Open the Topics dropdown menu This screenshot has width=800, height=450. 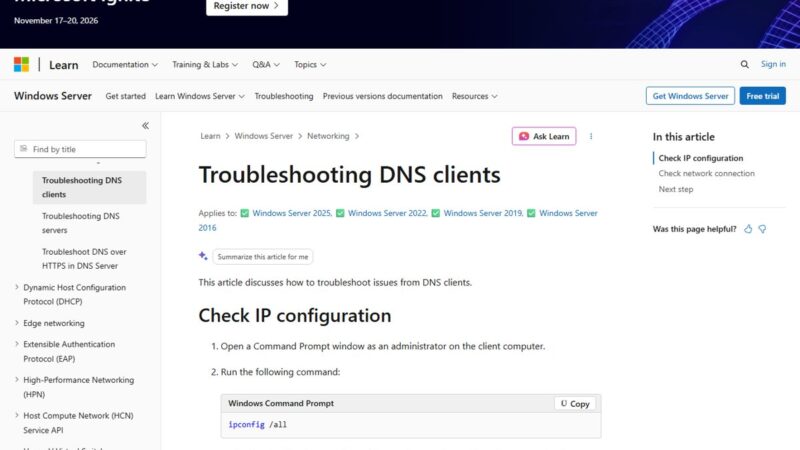coord(310,65)
